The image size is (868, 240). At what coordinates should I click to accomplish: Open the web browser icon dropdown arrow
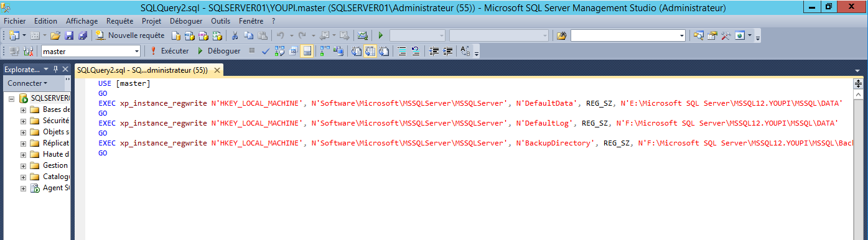pyautogui.click(x=749, y=35)
